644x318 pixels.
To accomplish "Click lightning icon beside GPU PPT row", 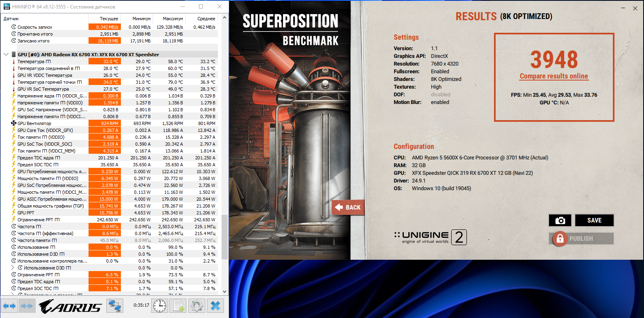I will 14,213.
